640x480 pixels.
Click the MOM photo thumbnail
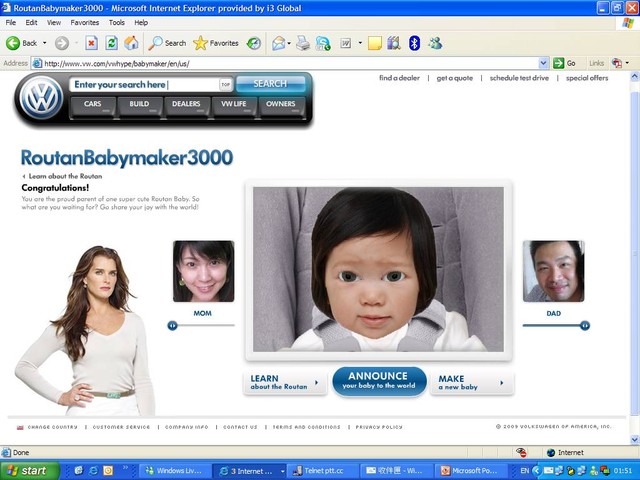click(x=204, y=271)
